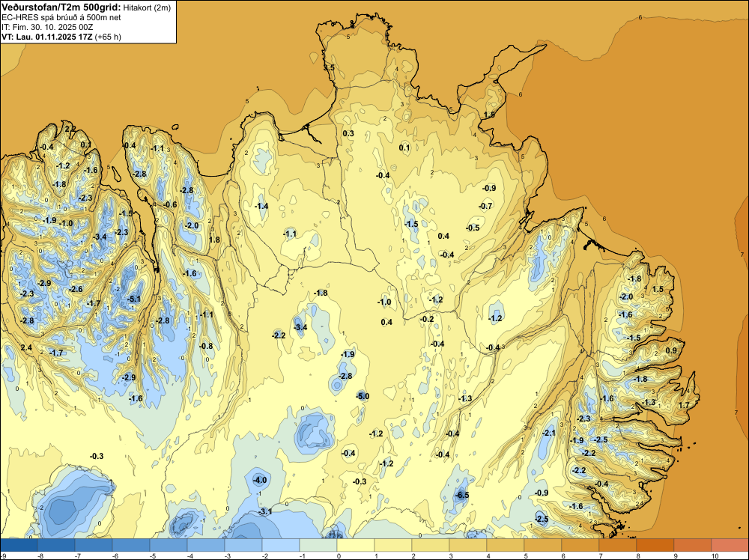The height and width of the screenshot is (560, 749).
Task: Click the -6.5 temperature value on the map
Action: coord(462,496)
